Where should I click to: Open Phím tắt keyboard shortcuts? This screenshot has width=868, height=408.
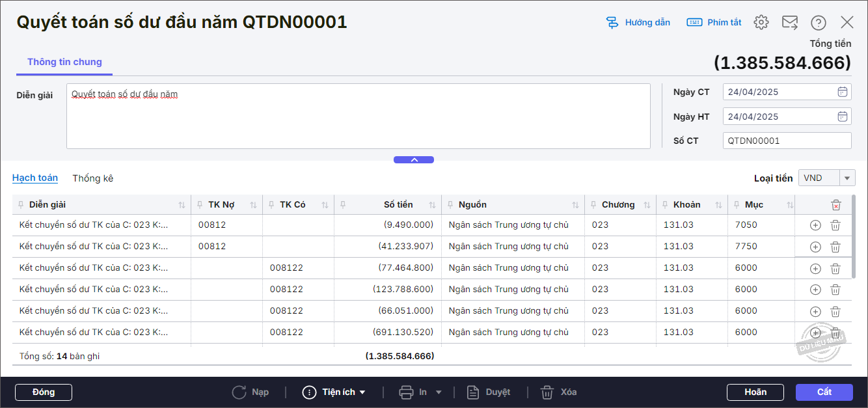[x=714, y=23]
